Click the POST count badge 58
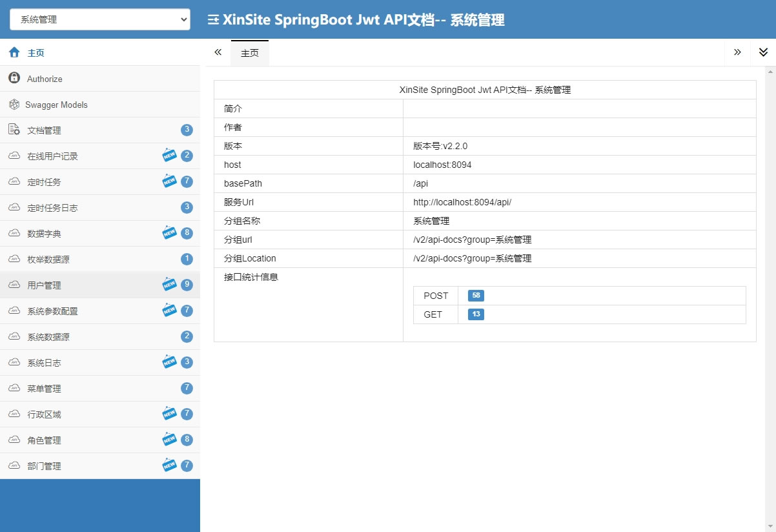The width and height of the screenshot is (776, 532). tap(476, 296)
